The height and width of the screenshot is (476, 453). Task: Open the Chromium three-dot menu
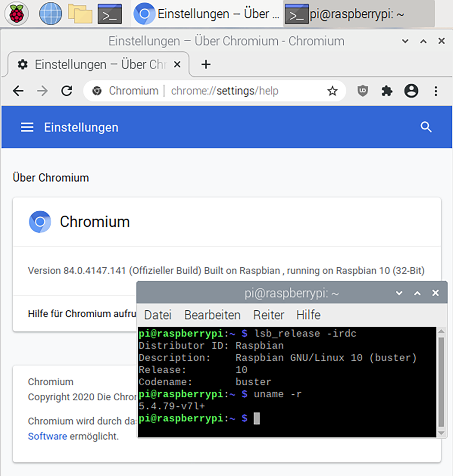click(436, 91)
